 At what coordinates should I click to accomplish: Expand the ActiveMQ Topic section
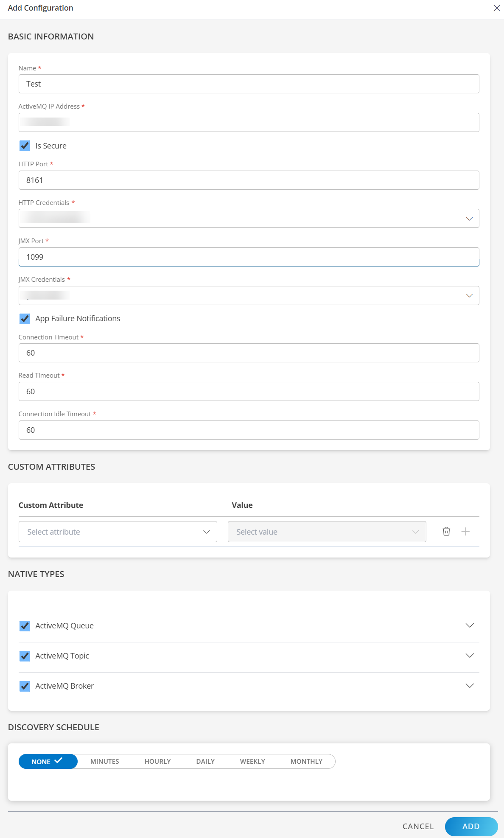[470, 656]
